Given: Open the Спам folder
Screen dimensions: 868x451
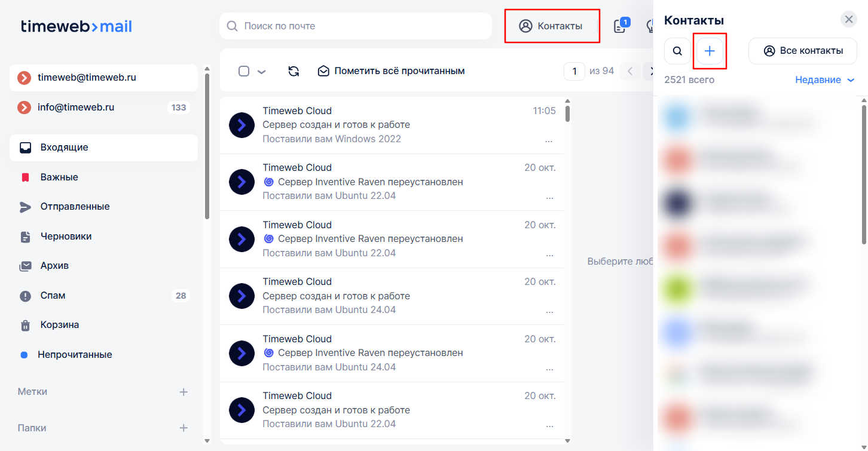Looking at the screenshot, I should click(53, 296).
